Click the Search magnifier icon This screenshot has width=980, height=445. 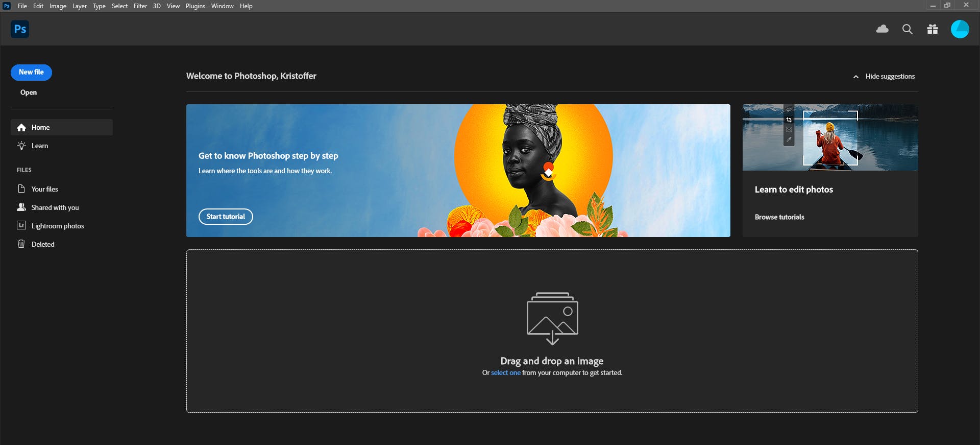(x=907, y=29)
